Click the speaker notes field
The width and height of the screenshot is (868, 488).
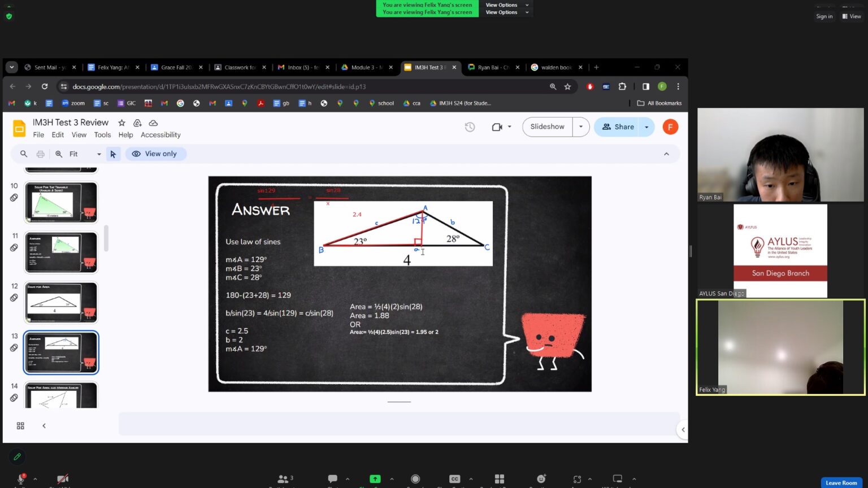(399, 424)
